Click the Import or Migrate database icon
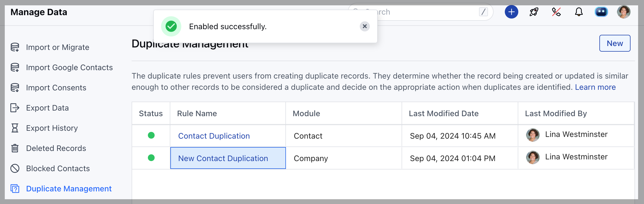Image resolution: width=644 pixels, height=204 pixels. [15, 47]
